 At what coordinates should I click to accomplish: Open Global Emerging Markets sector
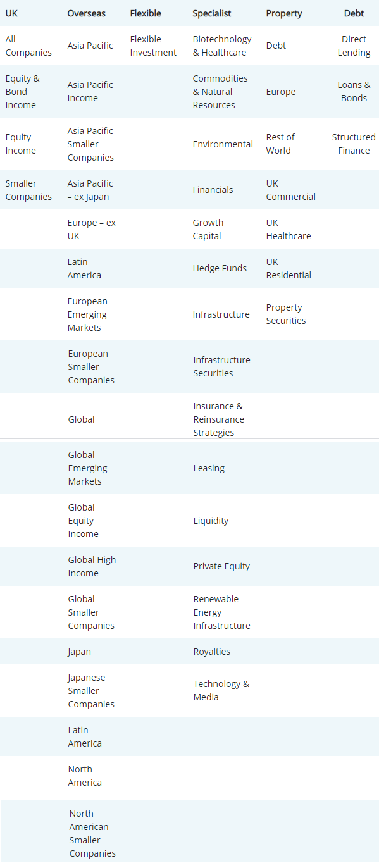[x=87, y=468]
